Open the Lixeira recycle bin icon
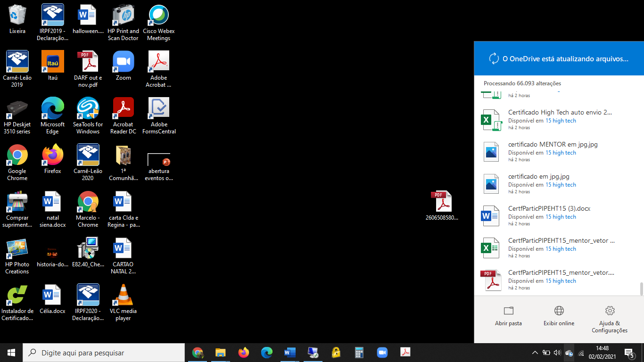Screen dimensions: 644x362 (x=17, y=19)
